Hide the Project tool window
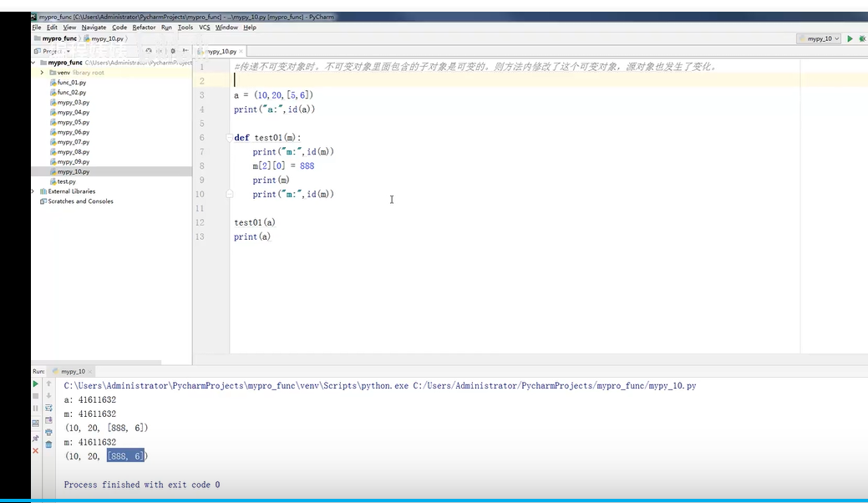868x503 pixels. 185,50
